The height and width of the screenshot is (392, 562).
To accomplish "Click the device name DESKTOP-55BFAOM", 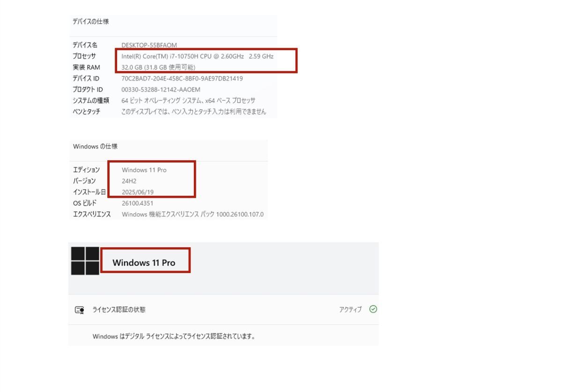I will click(x=149, y=45).
